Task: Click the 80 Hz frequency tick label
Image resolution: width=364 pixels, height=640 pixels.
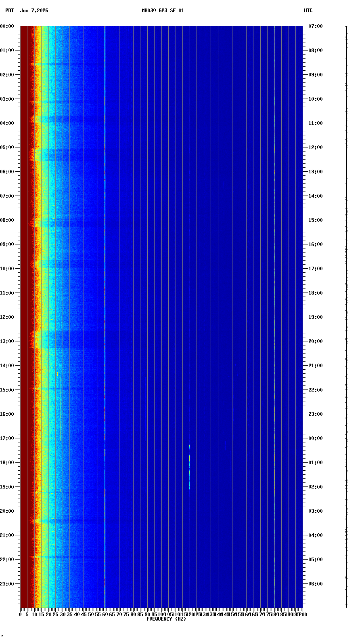Action: click(x=133, y=615)
